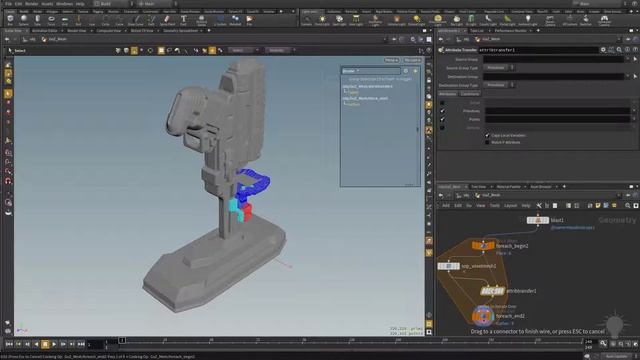Click the viewport Persp camera button

pos(391,60)
